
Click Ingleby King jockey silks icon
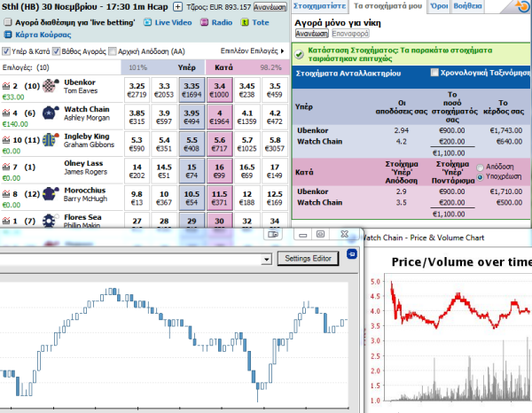pos(50,141)
